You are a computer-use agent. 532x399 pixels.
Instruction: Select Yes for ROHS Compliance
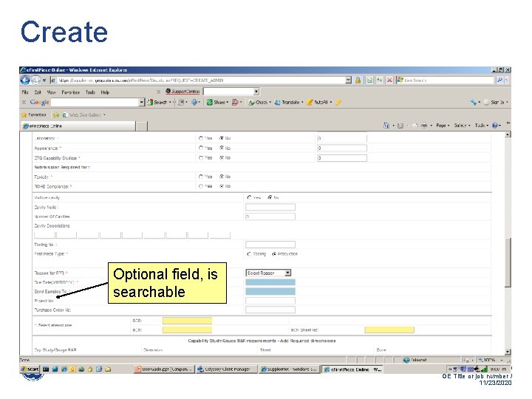point(201,186)
